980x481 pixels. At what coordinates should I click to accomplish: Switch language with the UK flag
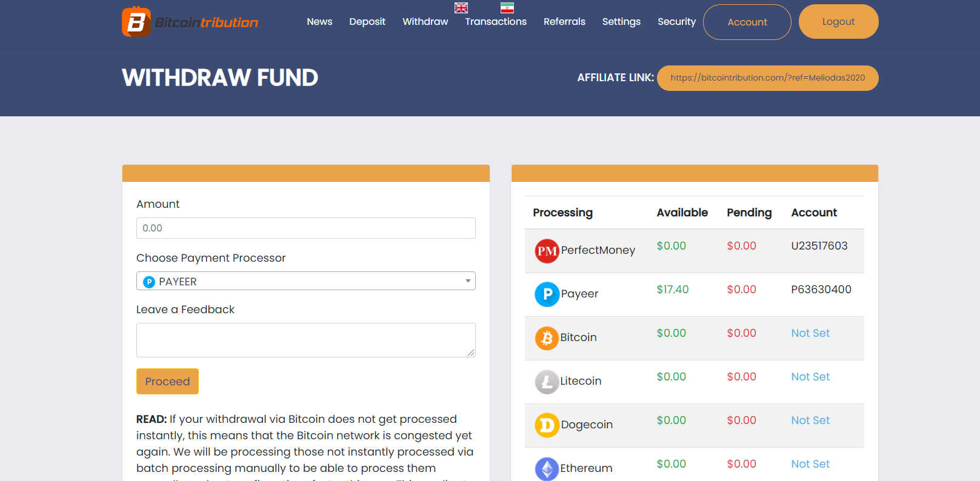click(x=461, y=8)
